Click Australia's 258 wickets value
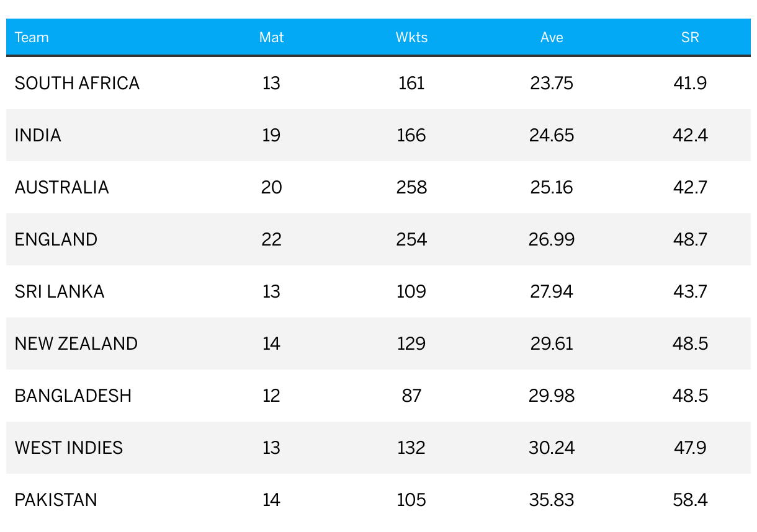The image size is (757, 532). 411,187
